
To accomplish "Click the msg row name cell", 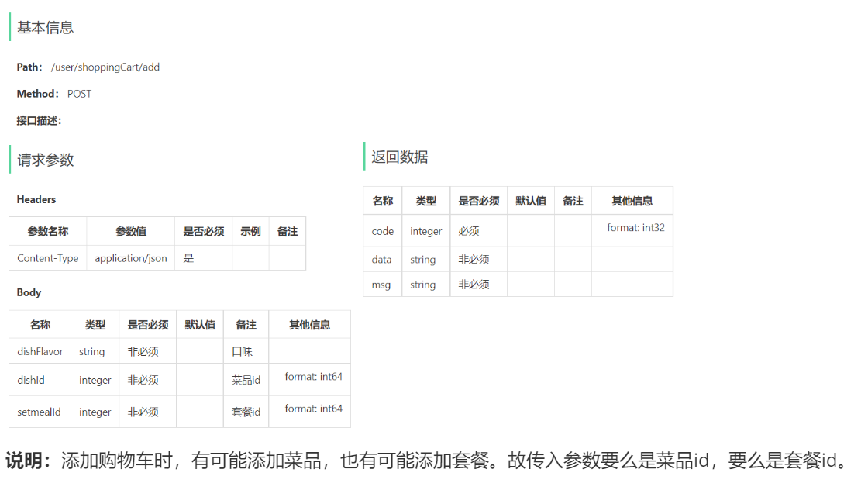I will coord(383,285).
